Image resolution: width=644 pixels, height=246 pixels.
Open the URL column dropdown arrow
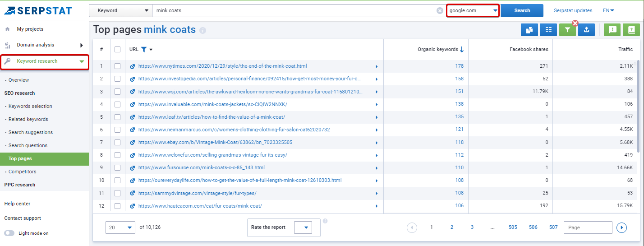[x=151, y=50]
